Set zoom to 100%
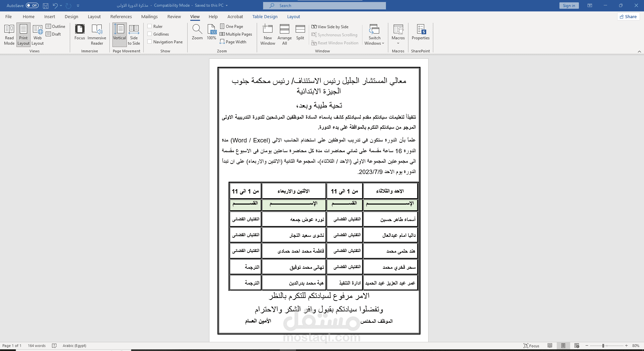This screenshot has width=644, height=351. click(211, 32)
